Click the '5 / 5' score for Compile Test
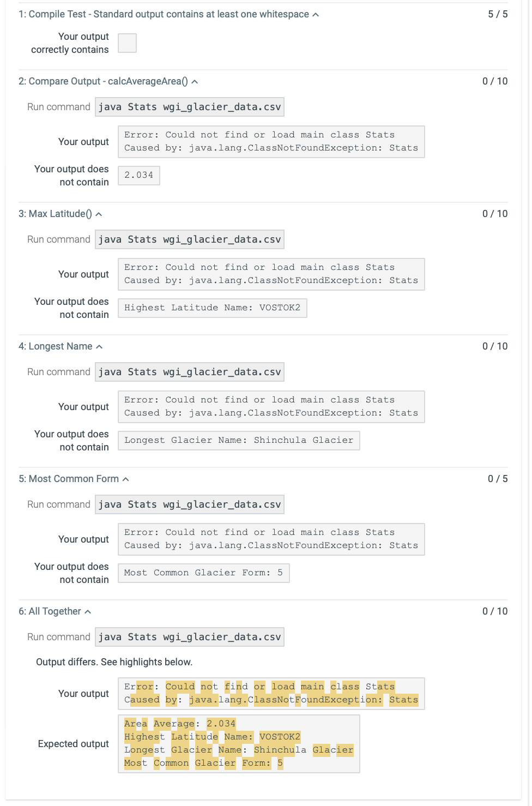This screenshot has height=806, width=532. pyautogui.click(x=498, y=14)
